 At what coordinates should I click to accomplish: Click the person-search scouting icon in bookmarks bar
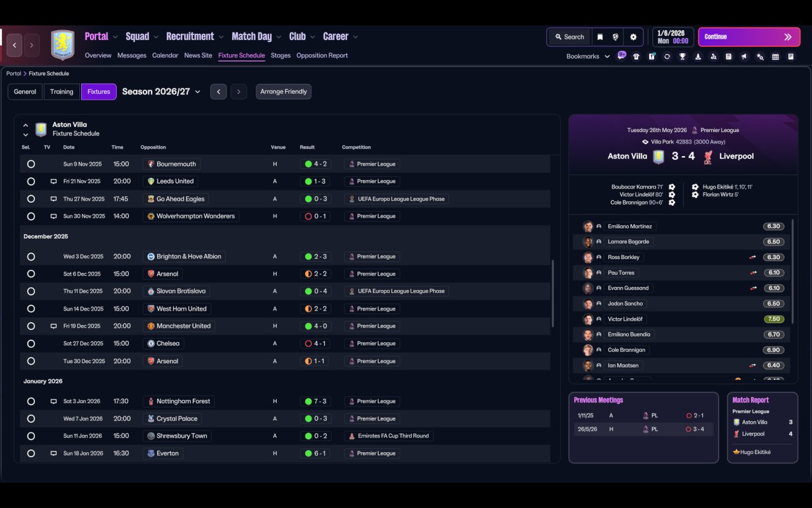coord(714,57)
